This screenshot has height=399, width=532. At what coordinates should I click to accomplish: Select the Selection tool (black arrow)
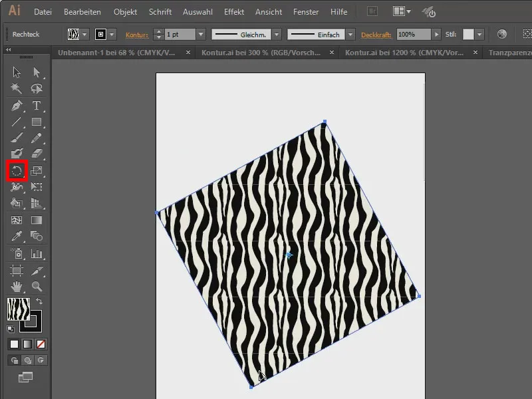tap(16, 72)
